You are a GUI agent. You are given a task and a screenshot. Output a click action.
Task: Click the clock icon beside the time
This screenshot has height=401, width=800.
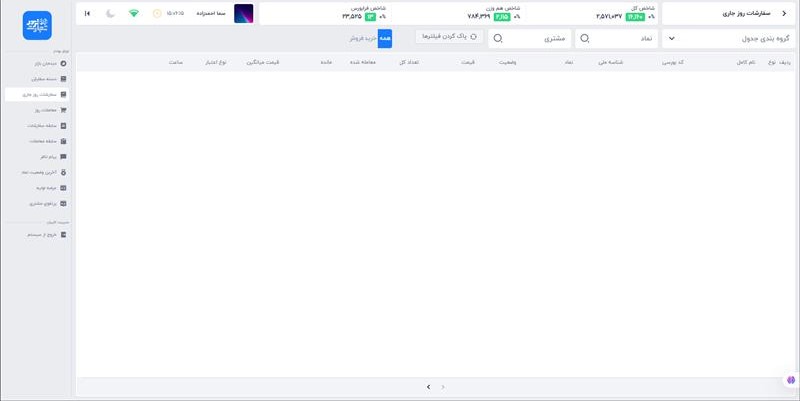click(x=157, y=13)
